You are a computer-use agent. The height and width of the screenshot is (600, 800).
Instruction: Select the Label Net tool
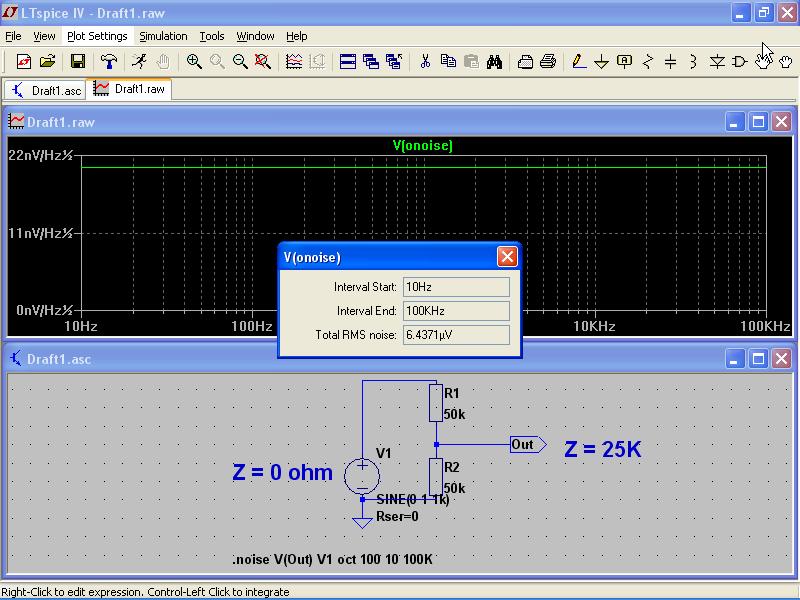624,62
